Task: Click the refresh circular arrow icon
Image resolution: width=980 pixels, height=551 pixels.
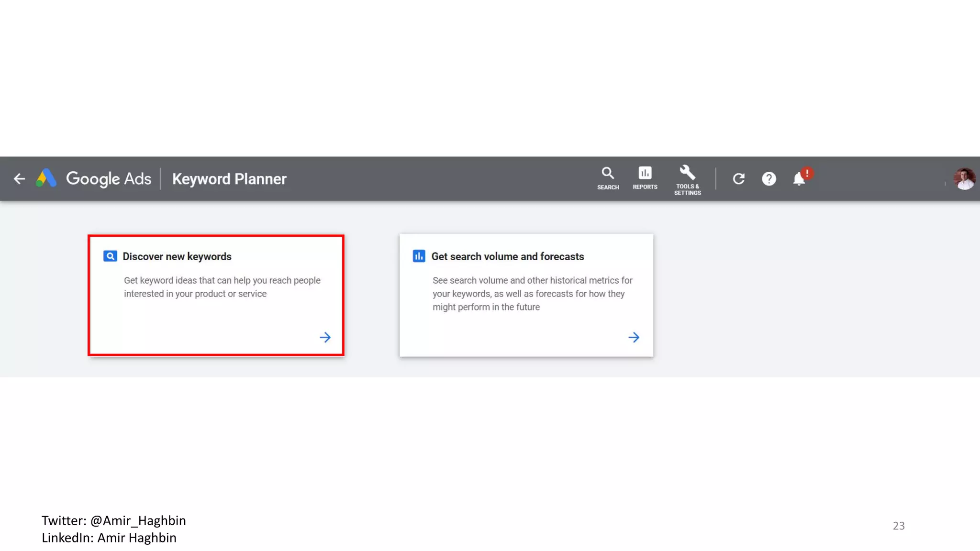Action: point(738,179)
